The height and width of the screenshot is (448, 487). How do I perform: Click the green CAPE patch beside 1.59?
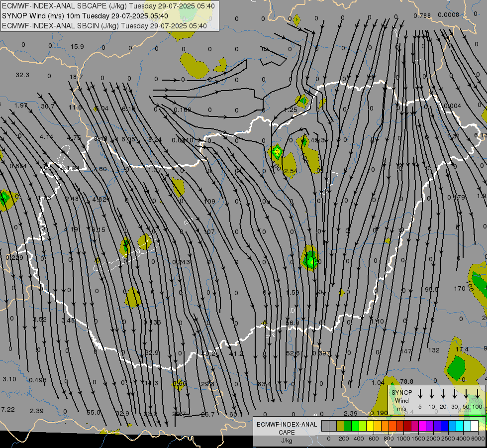[x=310, y=259]
